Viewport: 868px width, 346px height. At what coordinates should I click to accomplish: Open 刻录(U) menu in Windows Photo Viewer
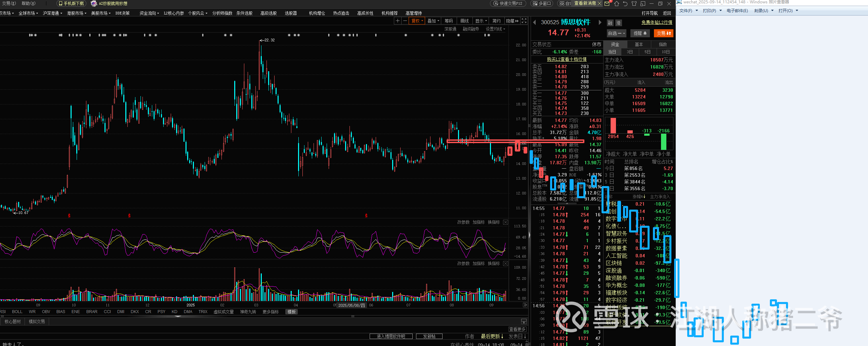763,10
